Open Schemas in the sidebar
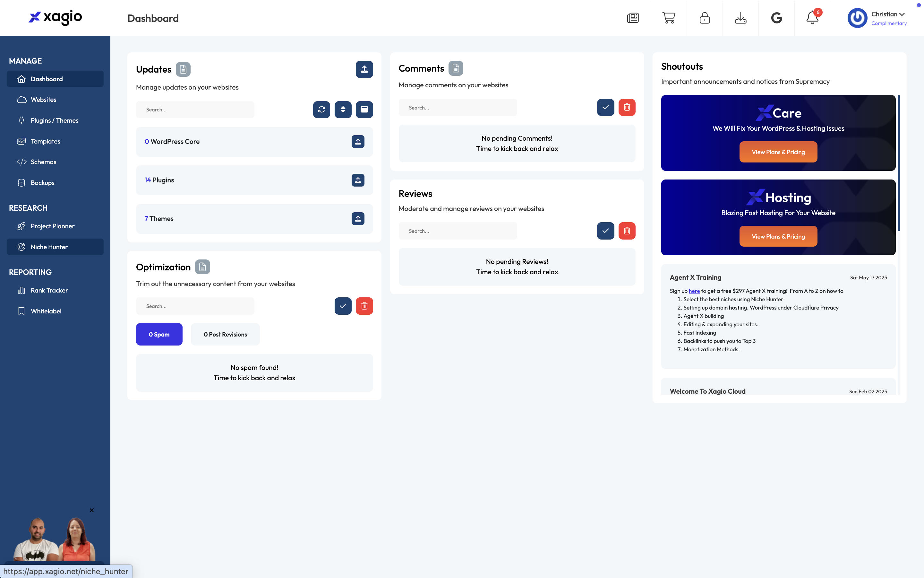Viewport: 924px width, 578px height. 55,162
